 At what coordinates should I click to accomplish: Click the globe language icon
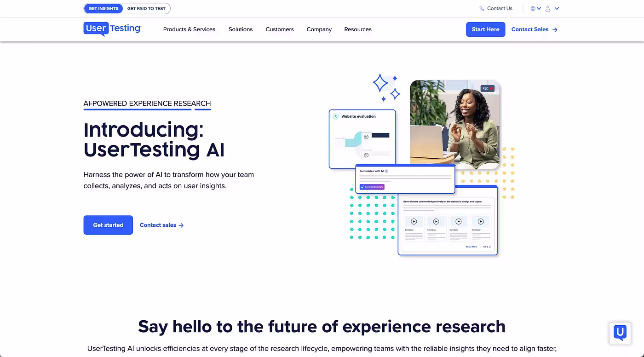pos(533,8)
